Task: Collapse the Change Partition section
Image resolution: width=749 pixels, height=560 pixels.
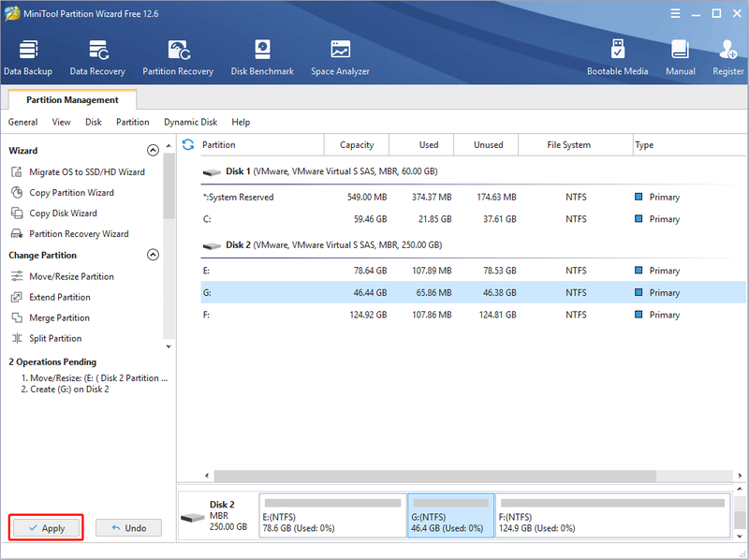Action: pyautogui.click(x=153, y=255)
